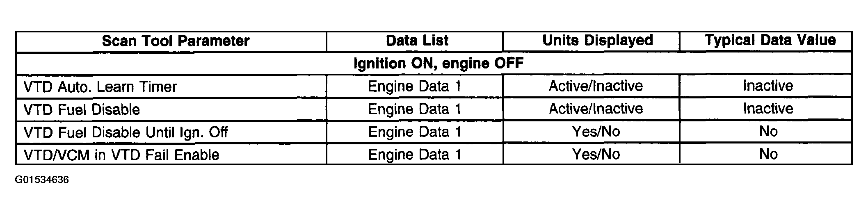Click the G01534636 figure reference label
868x214 pixels.
coord(42,180)
